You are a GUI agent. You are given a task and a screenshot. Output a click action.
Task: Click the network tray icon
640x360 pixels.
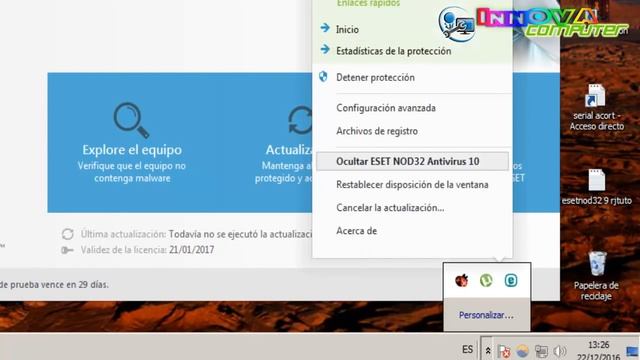[541, 351]
